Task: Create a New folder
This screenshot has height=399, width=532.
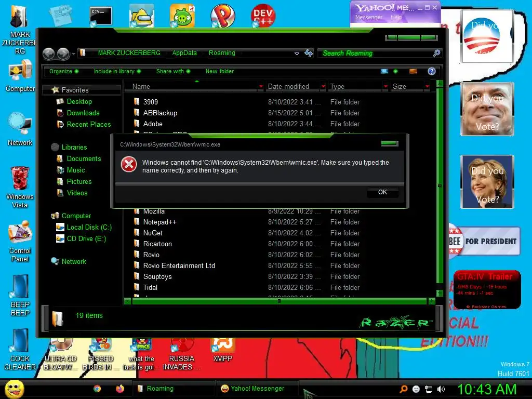Action: (x=220, y=71)
